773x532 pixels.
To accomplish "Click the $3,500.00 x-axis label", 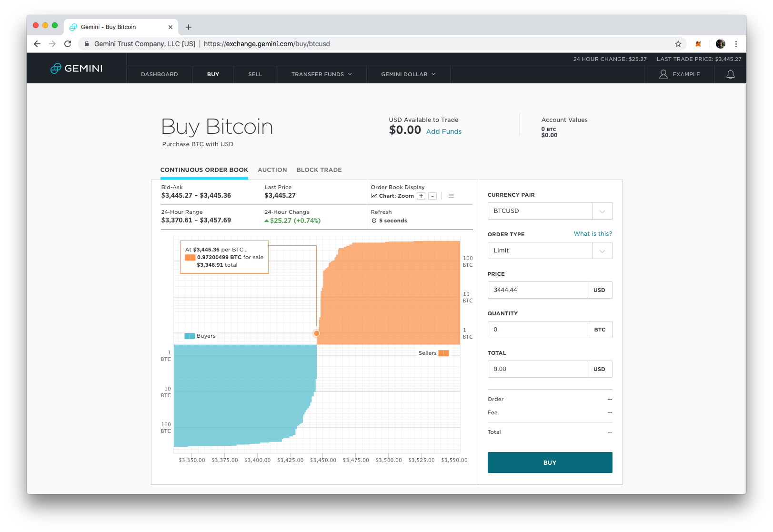I will point(389,460).
